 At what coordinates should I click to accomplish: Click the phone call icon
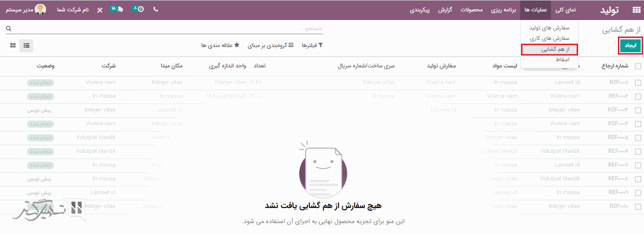pyautogui.click(x=156, y=9)
